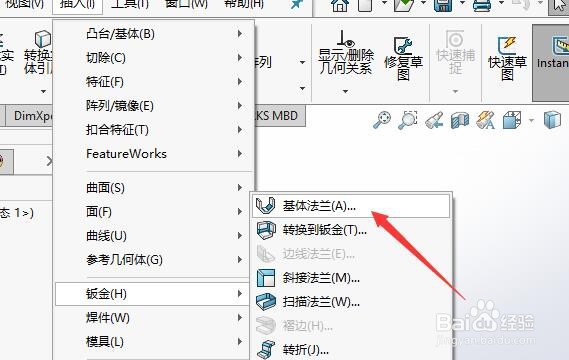Click the base flange icon beside 基体法兰
The height and width of the screenshot is (360, 569).
pos(266,206)
